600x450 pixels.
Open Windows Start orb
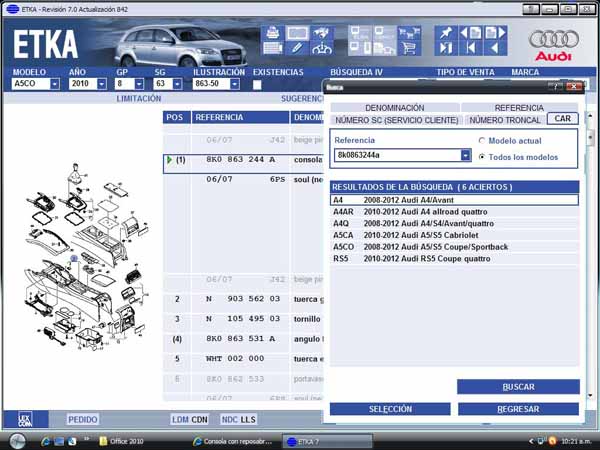17,441
